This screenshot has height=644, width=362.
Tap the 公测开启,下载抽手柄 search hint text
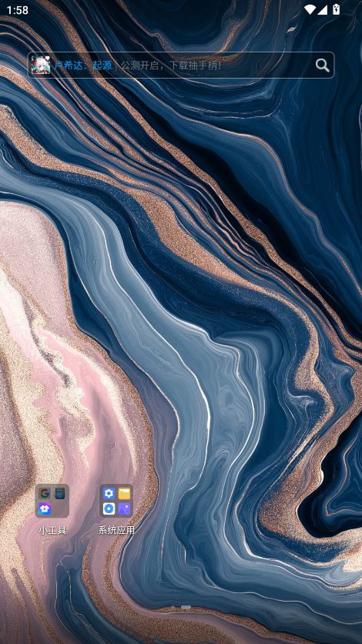171,65
